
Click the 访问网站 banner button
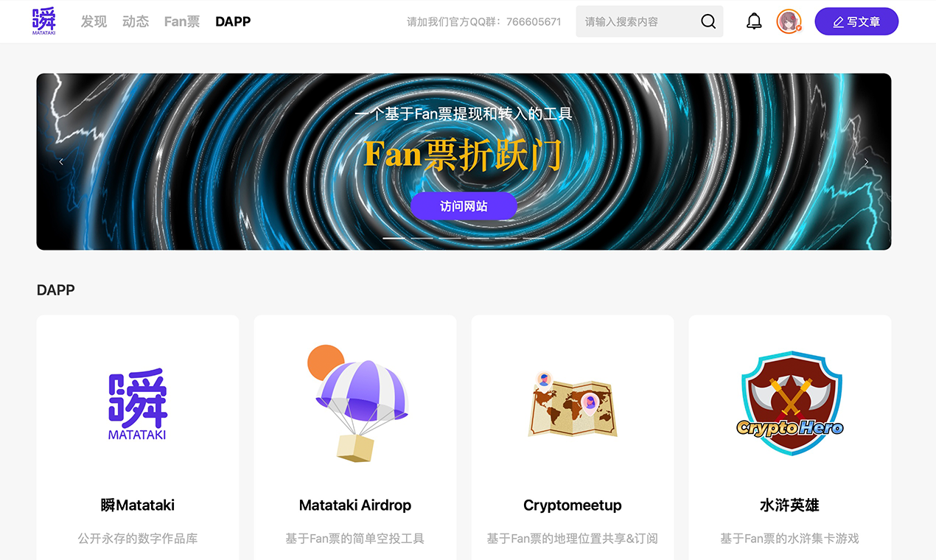[464, 206]
